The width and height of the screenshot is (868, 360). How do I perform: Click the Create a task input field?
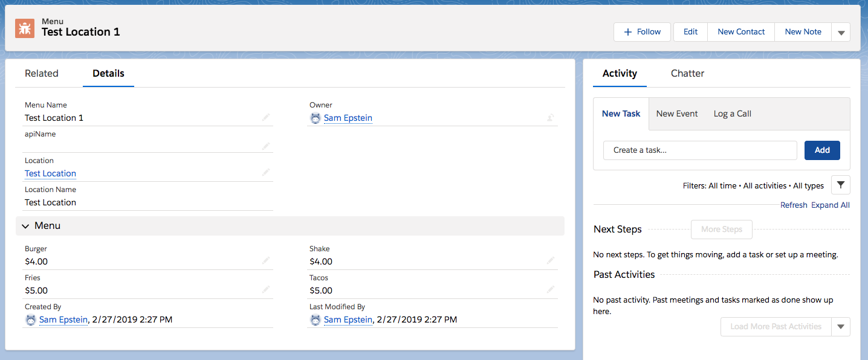pyautogui.click(x=700, y=150)
